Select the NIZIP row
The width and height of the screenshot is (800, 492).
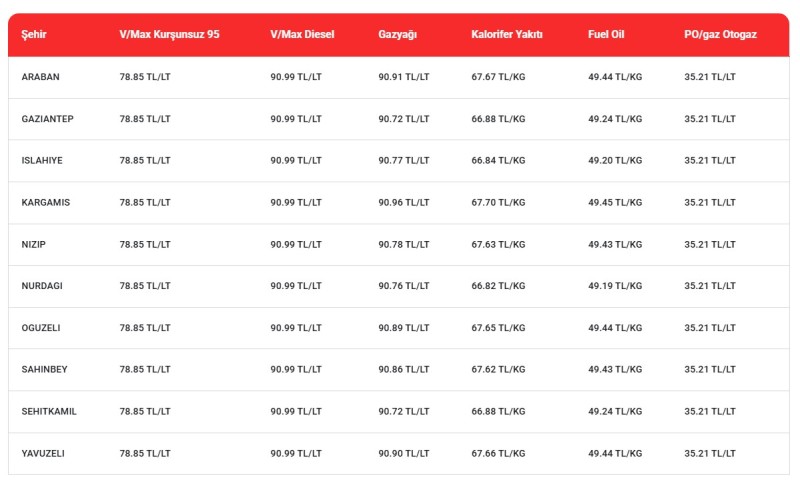click(398, 244)
